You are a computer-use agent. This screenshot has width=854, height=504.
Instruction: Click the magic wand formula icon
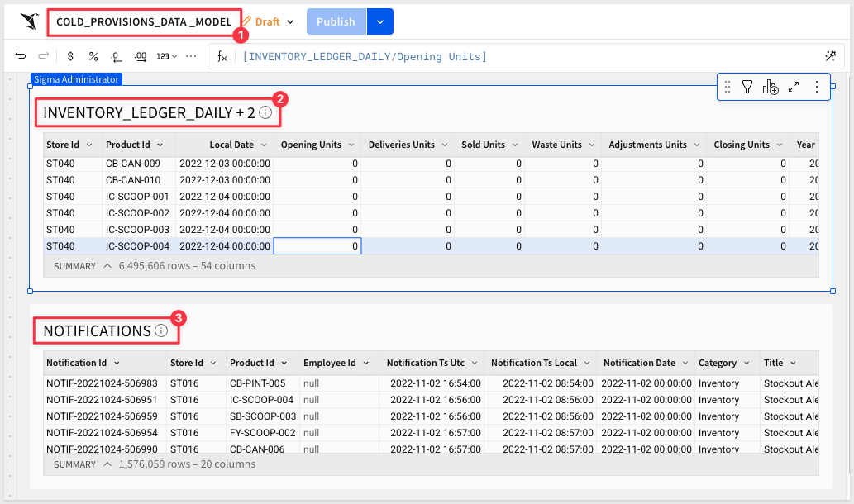[830, 56]
